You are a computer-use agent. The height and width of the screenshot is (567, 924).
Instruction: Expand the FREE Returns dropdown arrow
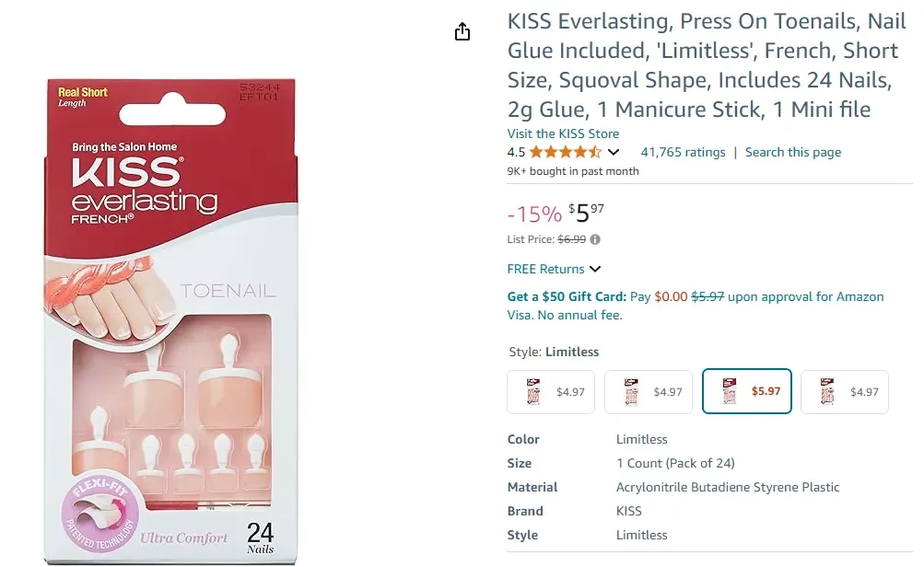[x=595, y=270]
